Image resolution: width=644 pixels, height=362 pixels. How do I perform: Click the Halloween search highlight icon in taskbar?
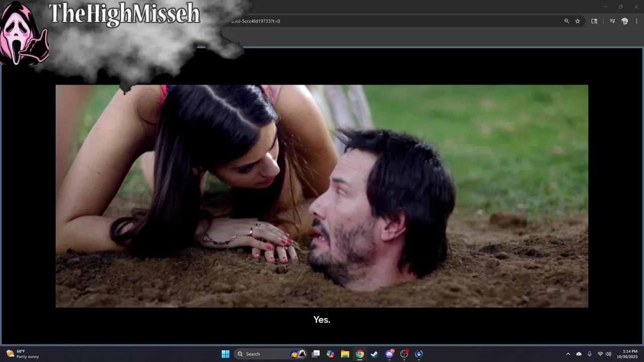pyautogui.click(x=298, y=354)
